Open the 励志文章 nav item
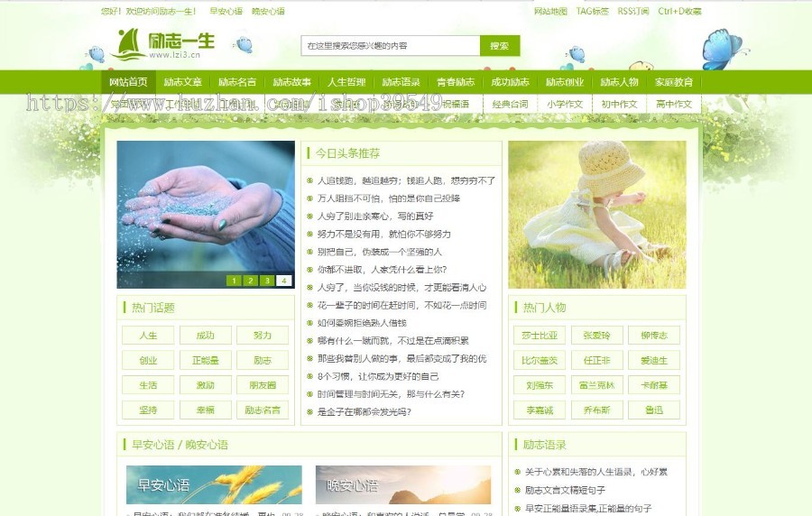The image size is (812, 516). click(183, 82)
